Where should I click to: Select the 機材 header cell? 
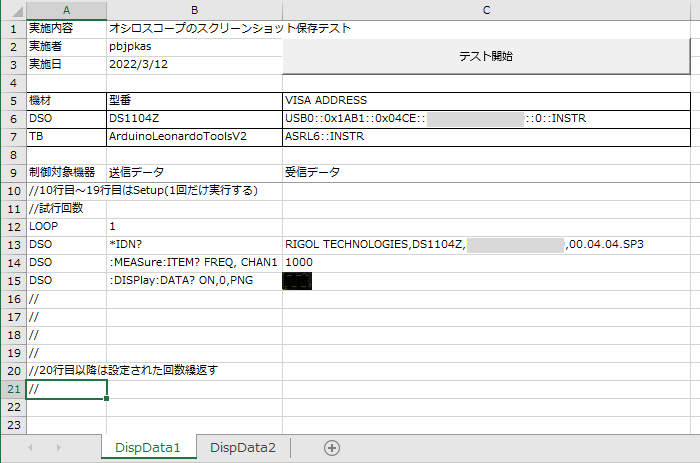pyautogui.click(x=67, y=101)
